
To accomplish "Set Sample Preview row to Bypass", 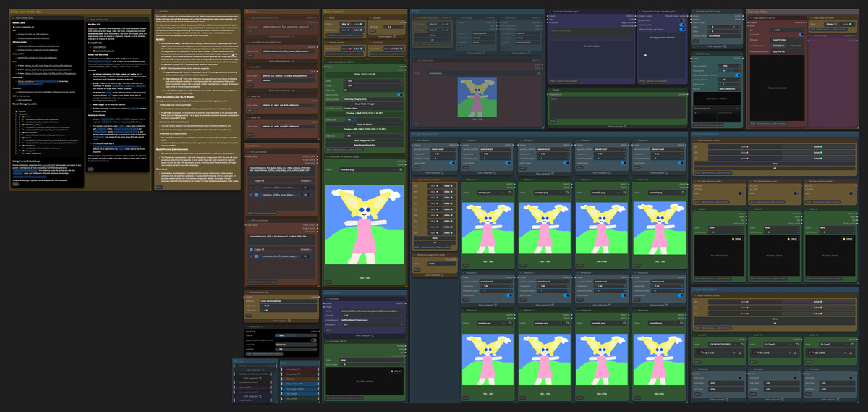I will click(346, 49).
